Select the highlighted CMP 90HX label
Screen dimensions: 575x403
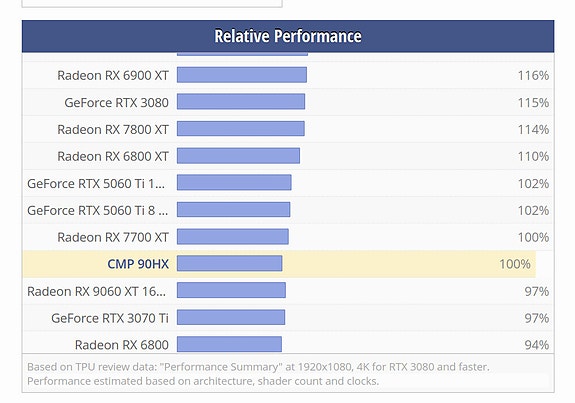coord(138,264)
